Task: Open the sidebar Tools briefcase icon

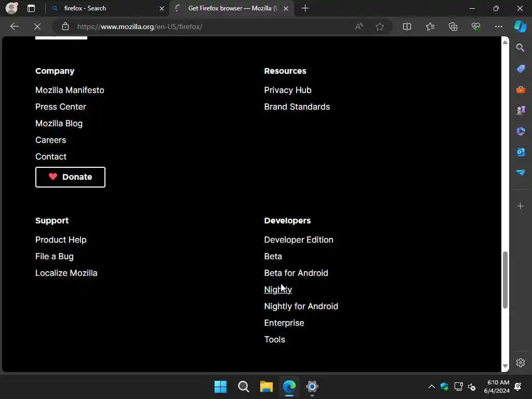Action: (521, 90)
